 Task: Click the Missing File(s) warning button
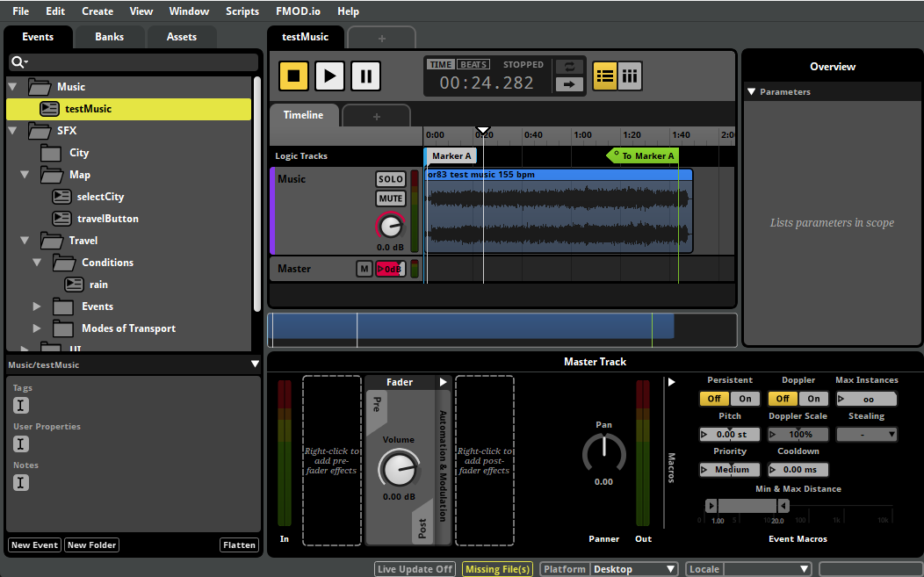[498, 569]
